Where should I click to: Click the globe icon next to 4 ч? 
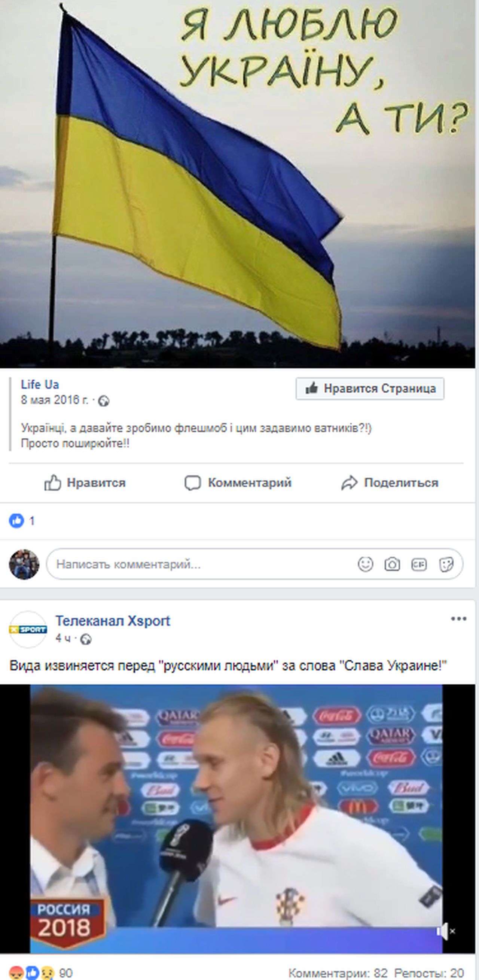tap(86, 639)
